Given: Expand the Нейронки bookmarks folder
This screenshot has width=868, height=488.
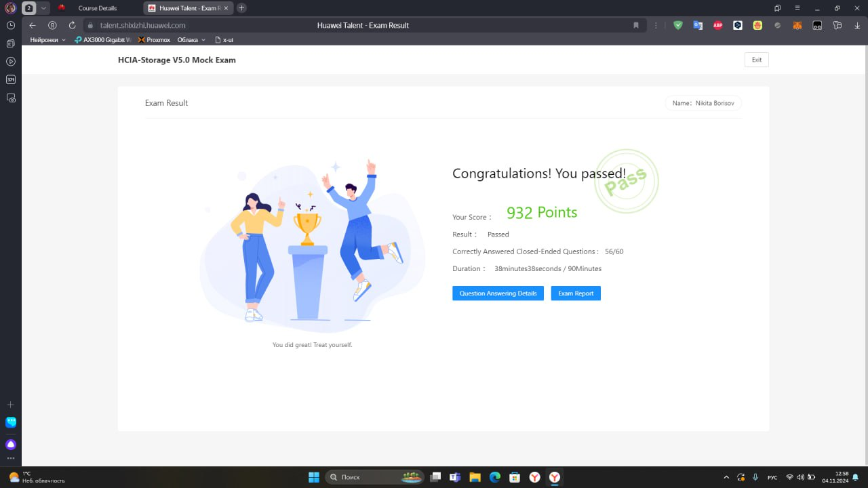Looking at the screenshot, I should point(47,40).
